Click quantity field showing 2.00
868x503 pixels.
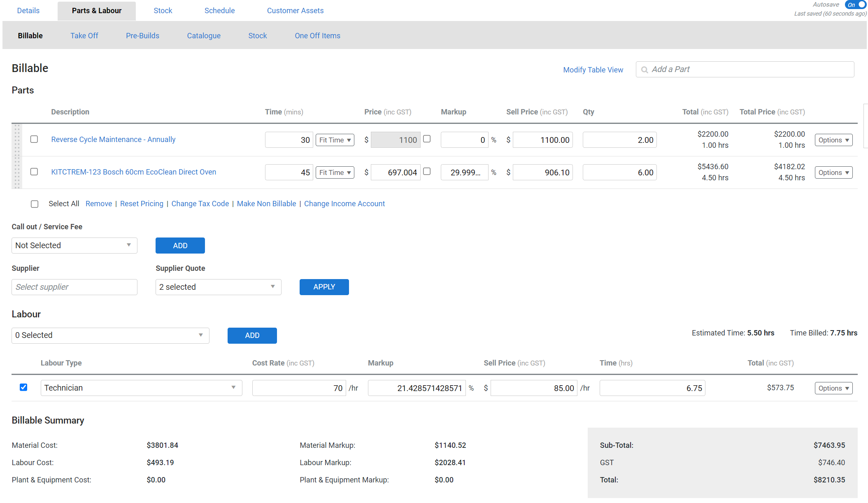[x=620, y=140]
